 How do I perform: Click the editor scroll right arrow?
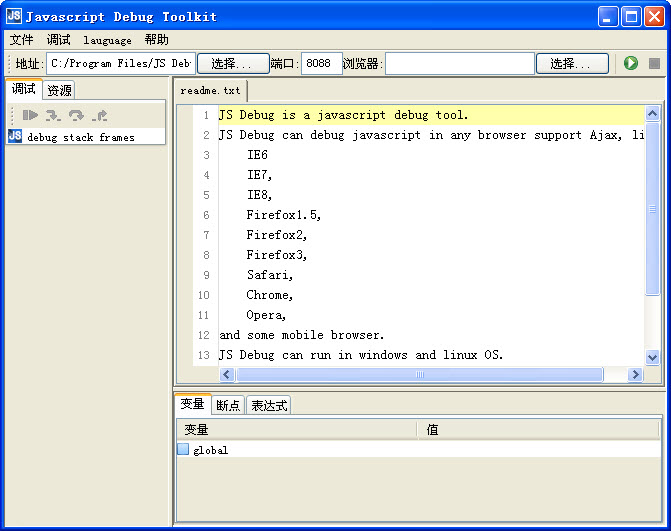tap(635, 374)
